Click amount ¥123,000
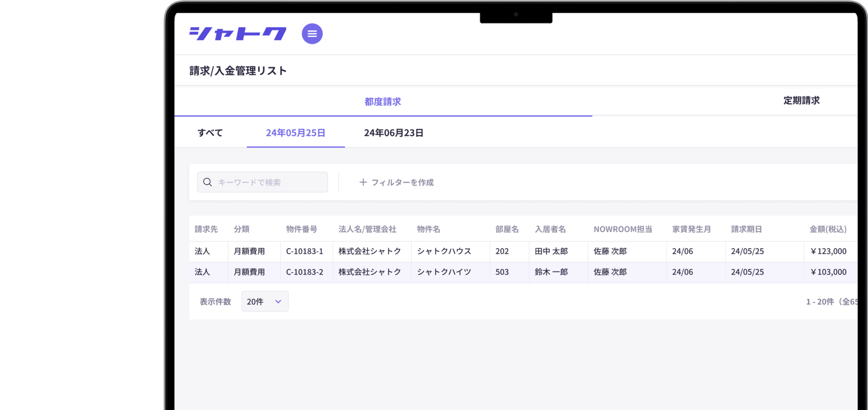 pos(828,251)
